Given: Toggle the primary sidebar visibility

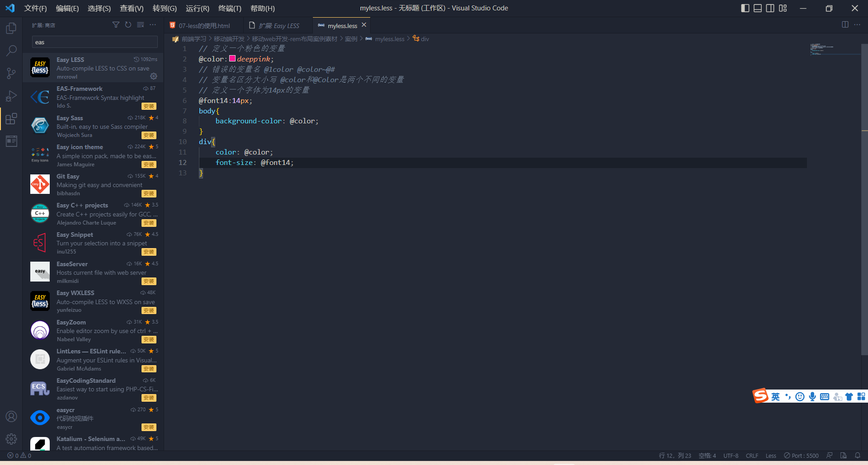Looking at the screenshot, I should tap(745, 8).
